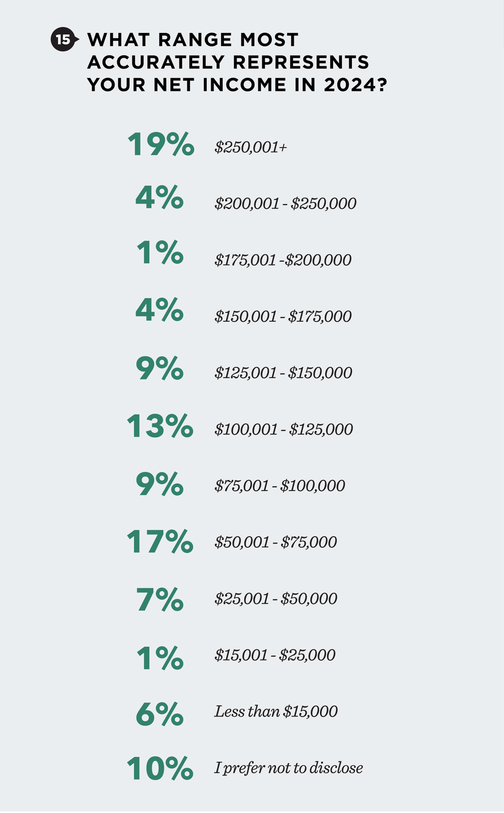Image resolution: width=504 pixels, height=813 pixels.
Task: Click the net income 2024 question heading
Action: [237, 62]
